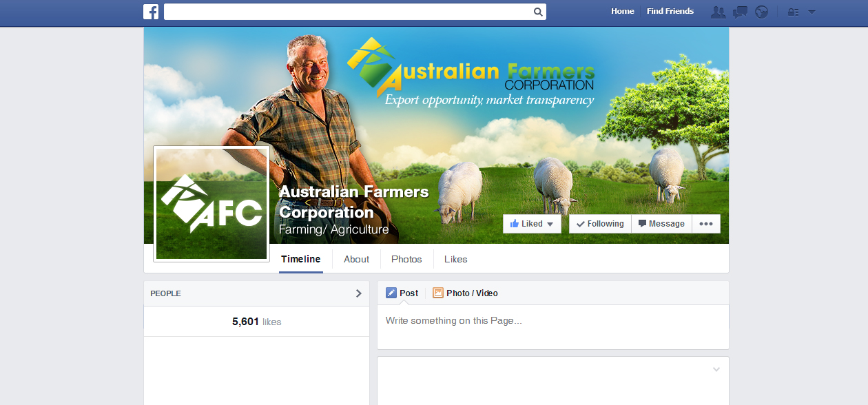Click Farming/ Agriculture category text
Image resolution: width=868 pixels, height=405 pixels.
coord(334,229)
